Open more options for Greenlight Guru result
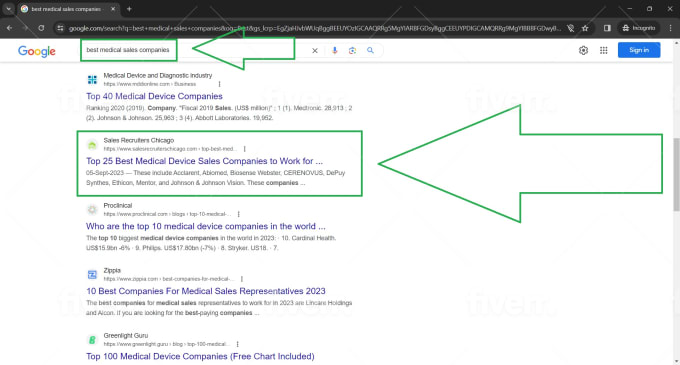Image resolution: width=680 pixels, height=365 pixels. point(238,344)
